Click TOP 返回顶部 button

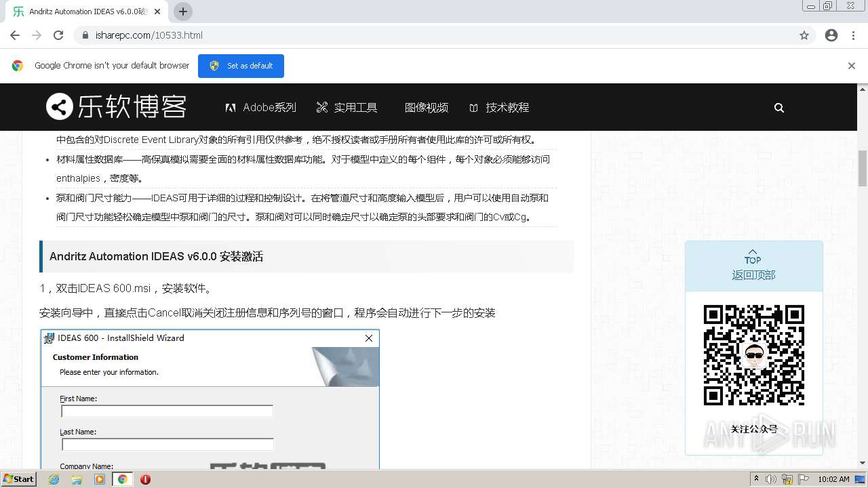coord(753,266)
